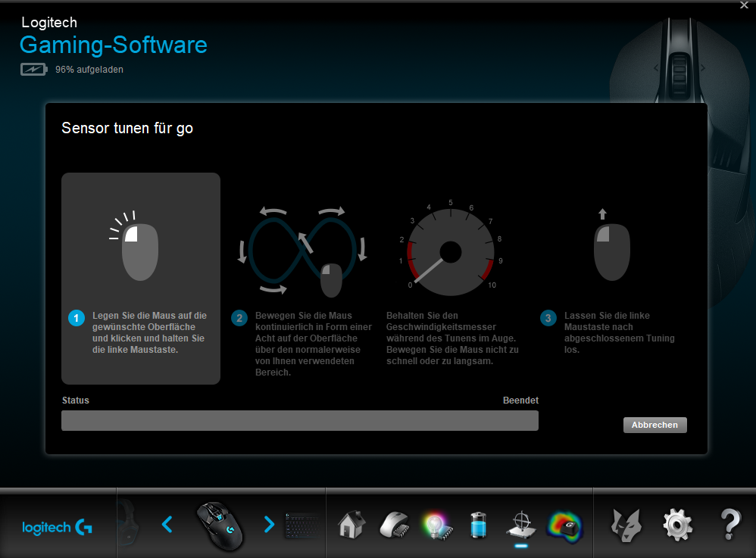Click the speedometer gauge illustration
Image resolution: width=756 pixels, height=558 pixels.
[450, 248]
